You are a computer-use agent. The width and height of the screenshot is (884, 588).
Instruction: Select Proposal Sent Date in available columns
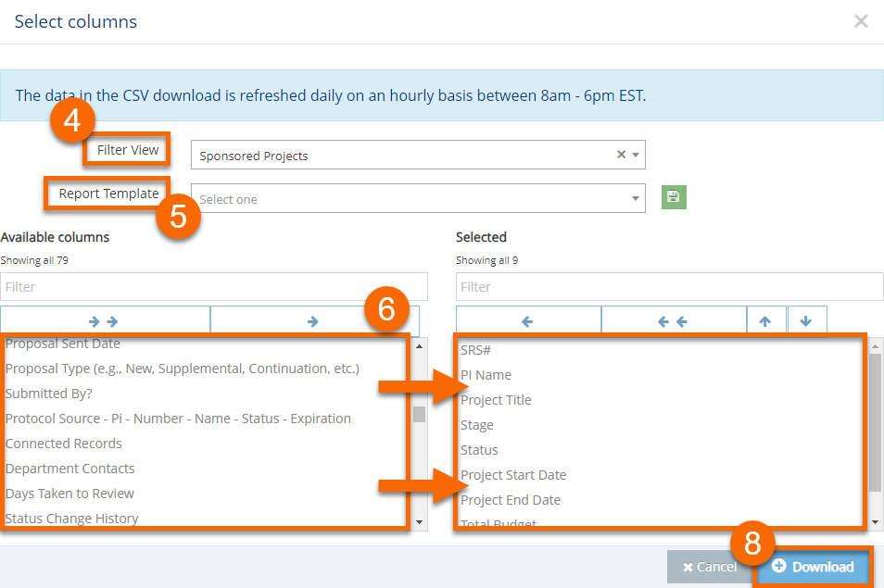pyautogui.click(x=63, y=344)
